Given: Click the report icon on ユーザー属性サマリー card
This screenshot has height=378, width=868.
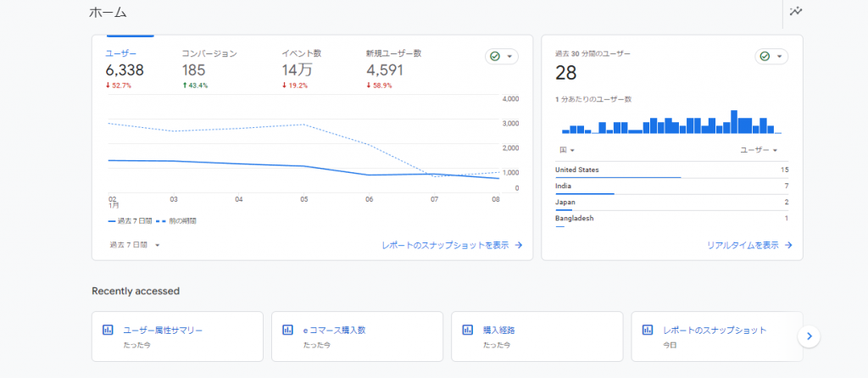Looking at the screenshot, I should [108, 330].
